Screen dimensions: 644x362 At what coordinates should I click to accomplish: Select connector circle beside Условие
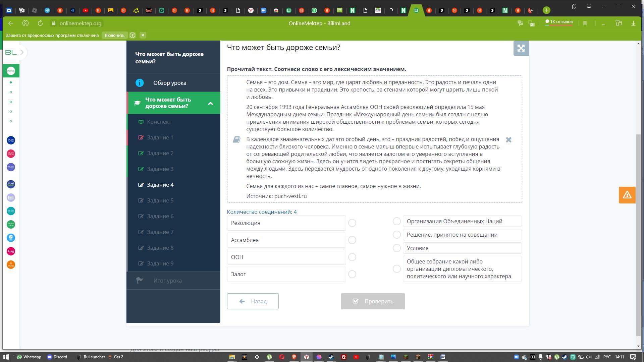tap(396, 248)
